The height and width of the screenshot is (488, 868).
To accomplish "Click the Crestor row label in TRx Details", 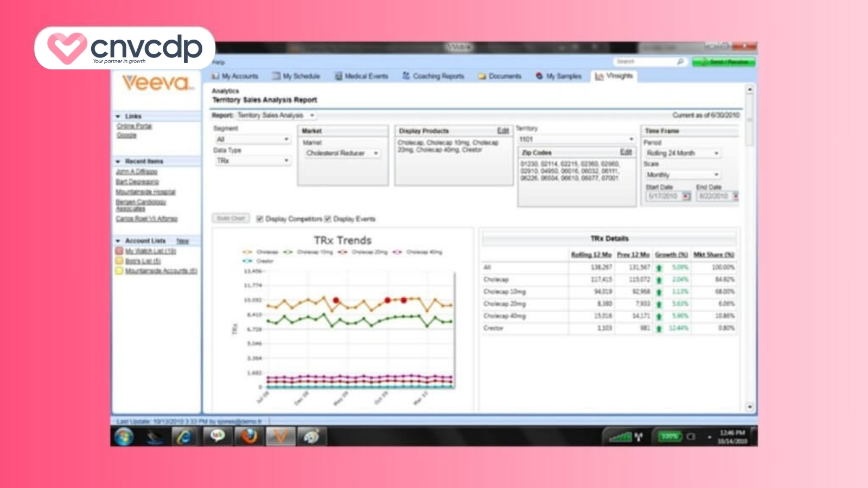I will pos(493,328).
